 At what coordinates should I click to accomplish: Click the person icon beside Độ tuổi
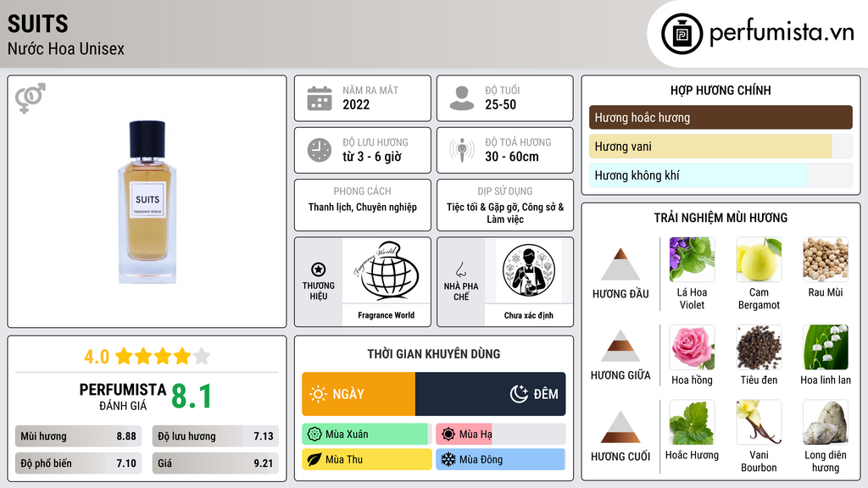[x=462, y=98]
